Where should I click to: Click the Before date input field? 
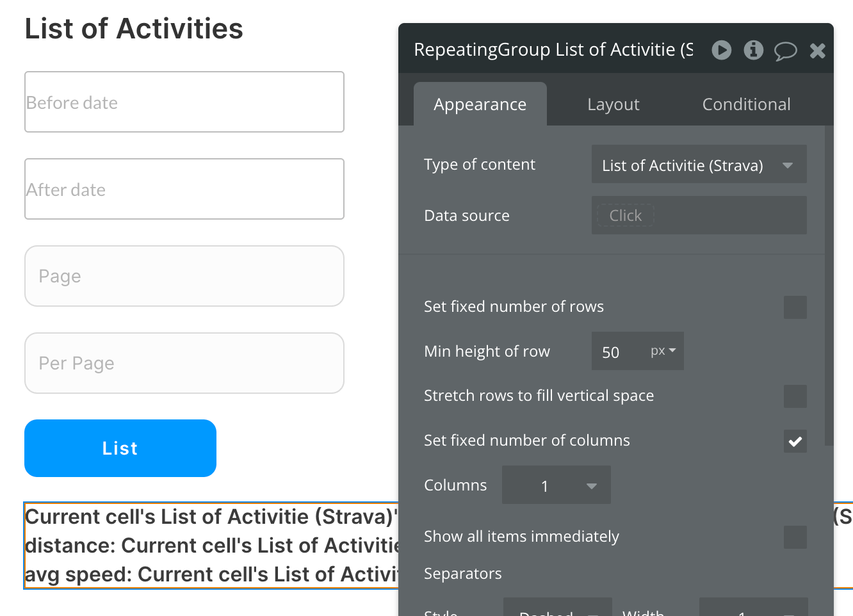coord(184,102)
